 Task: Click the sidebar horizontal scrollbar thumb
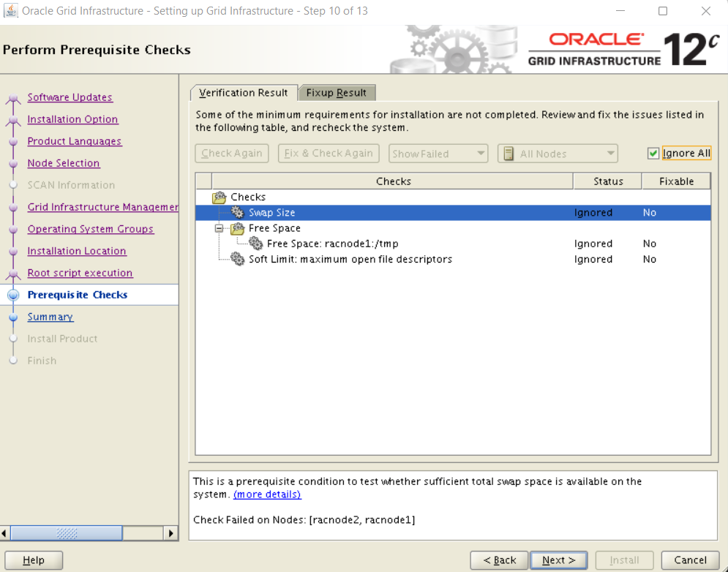[x=67, y=533]
